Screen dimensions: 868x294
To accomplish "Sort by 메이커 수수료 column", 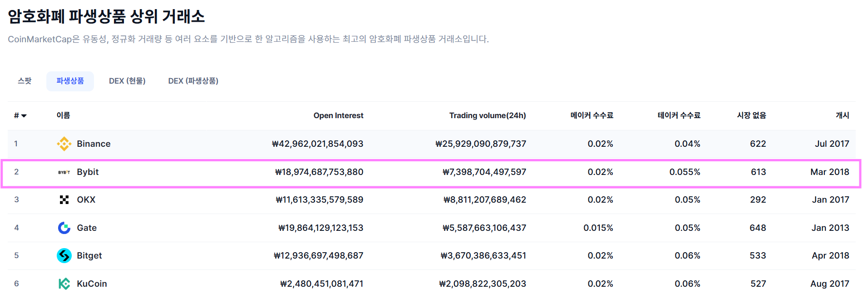I will coord(592,116).
